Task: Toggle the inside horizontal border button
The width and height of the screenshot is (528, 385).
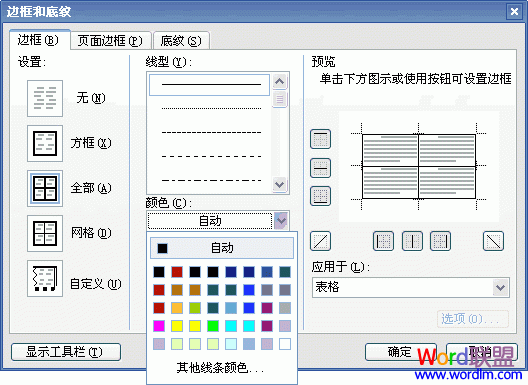Action: click(320, 168)
